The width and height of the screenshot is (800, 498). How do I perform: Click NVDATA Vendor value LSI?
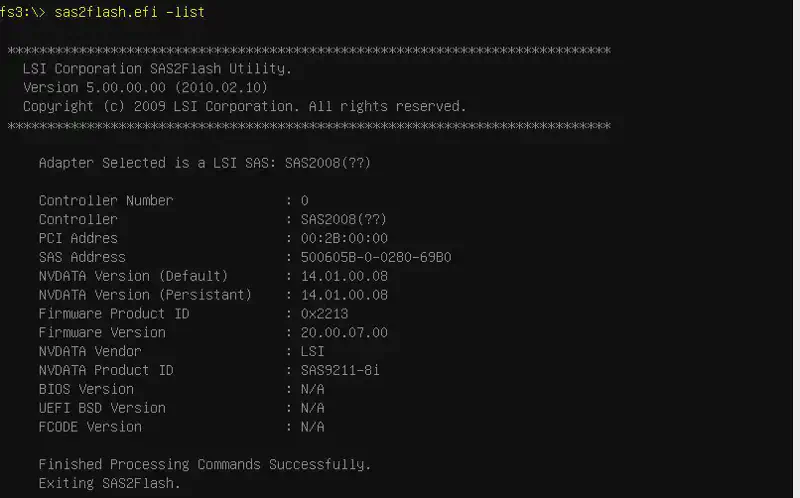pyautogui.click(x=312, y=351)
